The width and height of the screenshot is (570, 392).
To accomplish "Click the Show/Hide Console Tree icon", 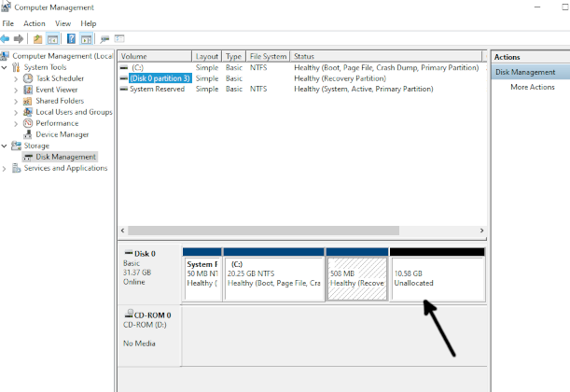I will (x=52, y=39).
